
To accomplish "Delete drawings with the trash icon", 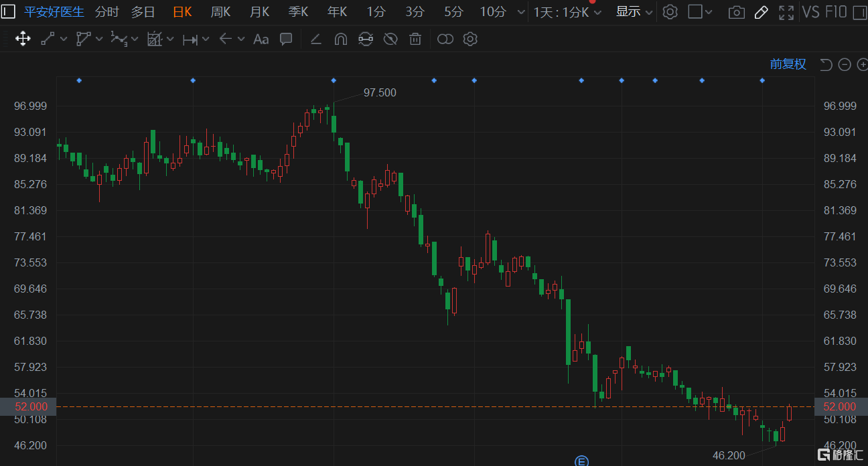I will 415,40.
